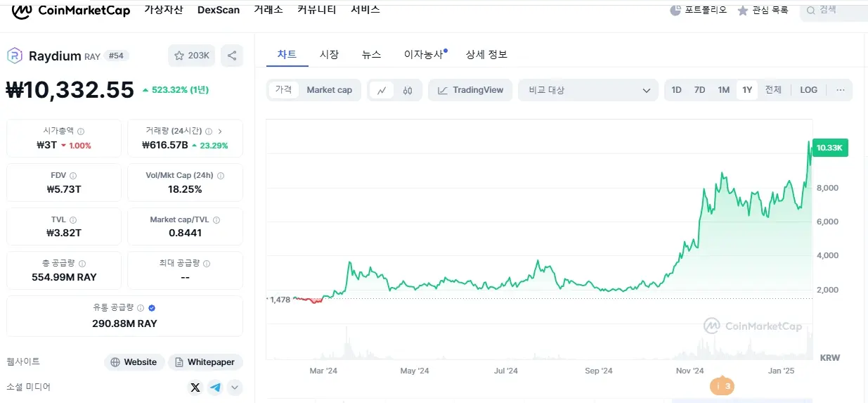This screenshot has height=403, width=868.
Task: Switch to candlestick chart icon
Action: tap(408, 90)
